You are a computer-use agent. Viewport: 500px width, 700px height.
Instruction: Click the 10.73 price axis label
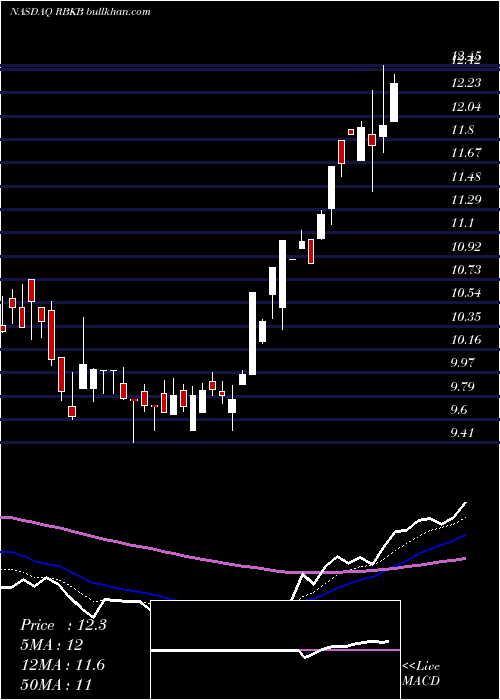(466, 270)
